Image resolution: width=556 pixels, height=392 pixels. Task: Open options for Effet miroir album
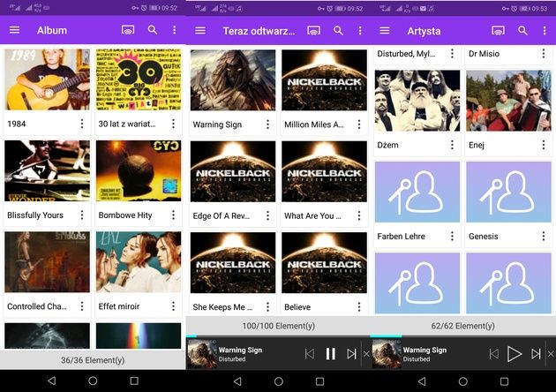click(x=173, y=306)
